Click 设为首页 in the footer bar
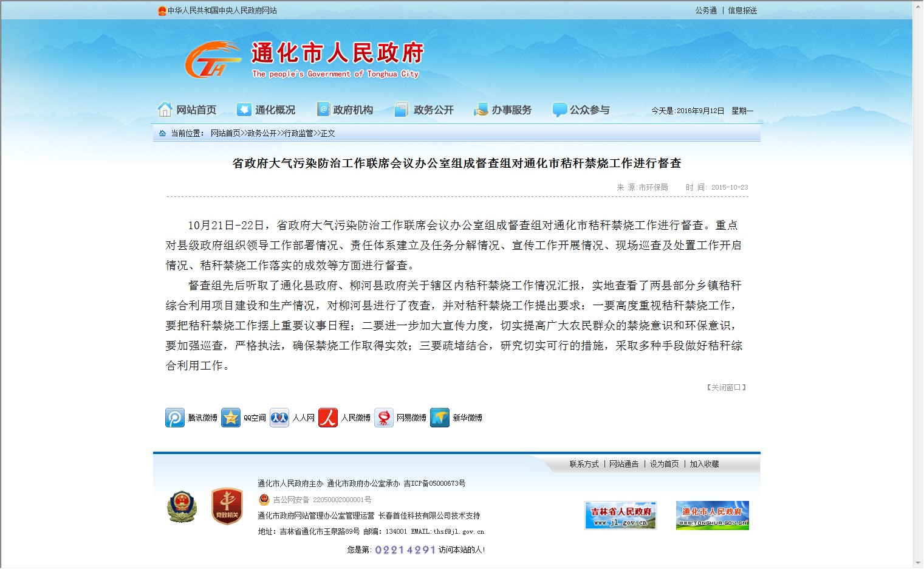 point(664,464)
